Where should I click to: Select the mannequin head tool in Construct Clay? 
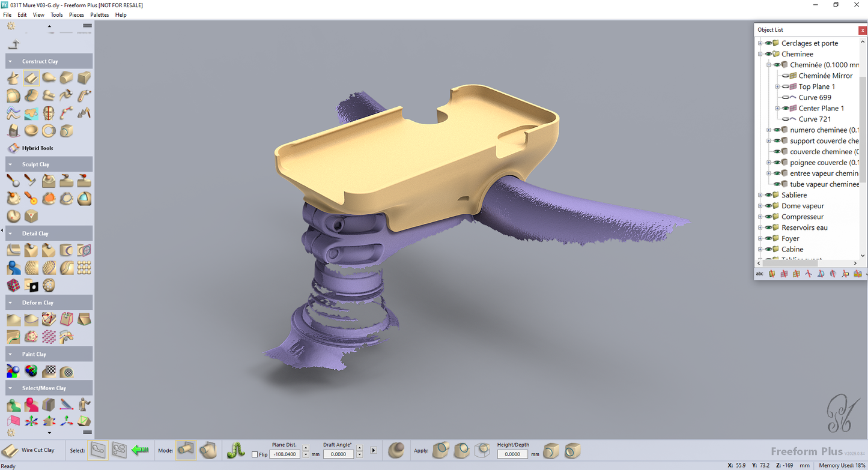(49, 113)
